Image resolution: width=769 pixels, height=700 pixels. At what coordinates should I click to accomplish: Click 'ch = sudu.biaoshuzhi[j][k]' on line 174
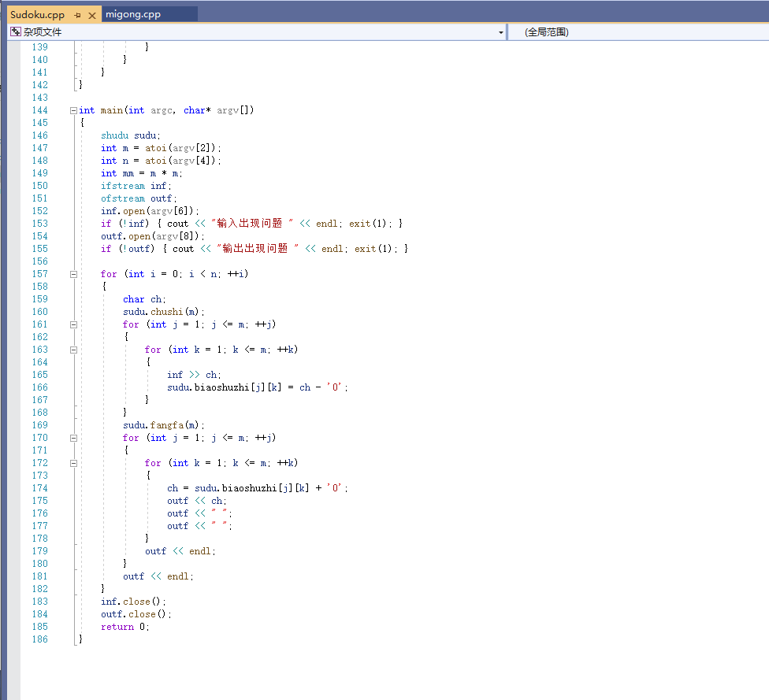238,488
